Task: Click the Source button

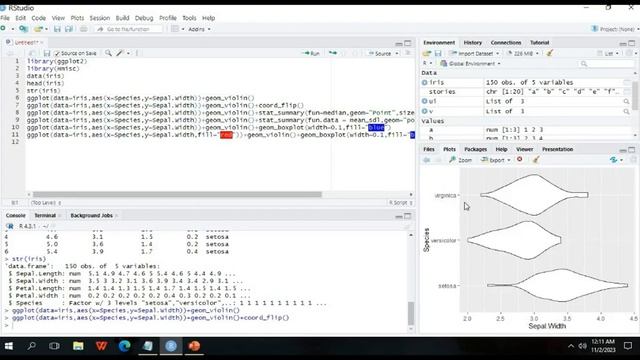Action: point(380,53)
